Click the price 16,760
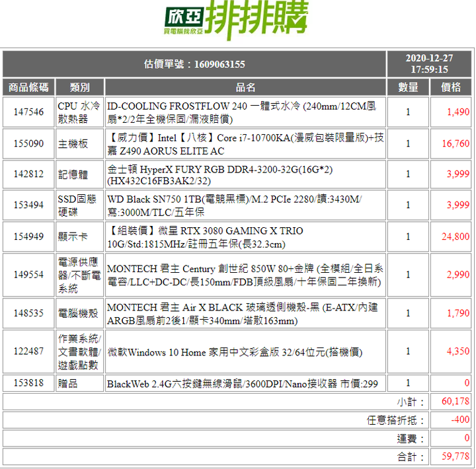 point(456,143)
